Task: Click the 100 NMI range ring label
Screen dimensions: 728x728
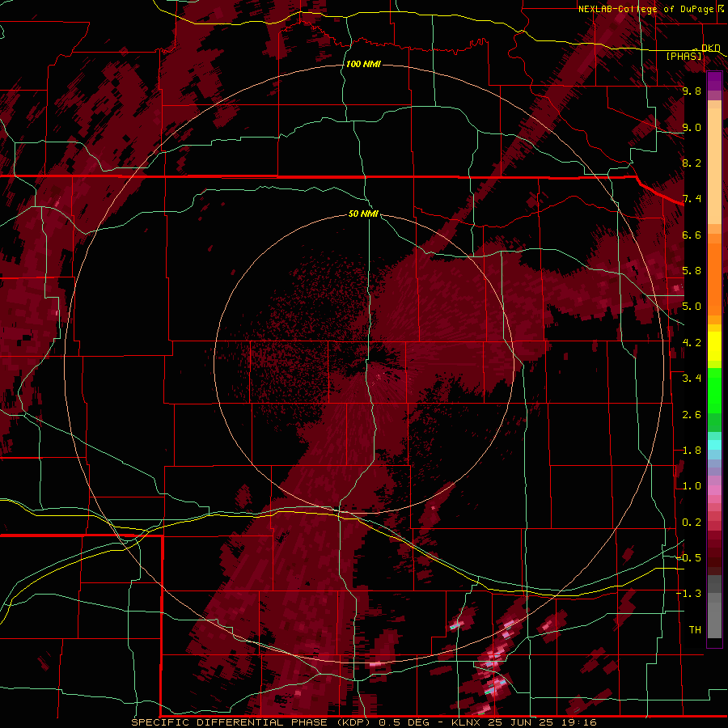Action: pos(363,64)
